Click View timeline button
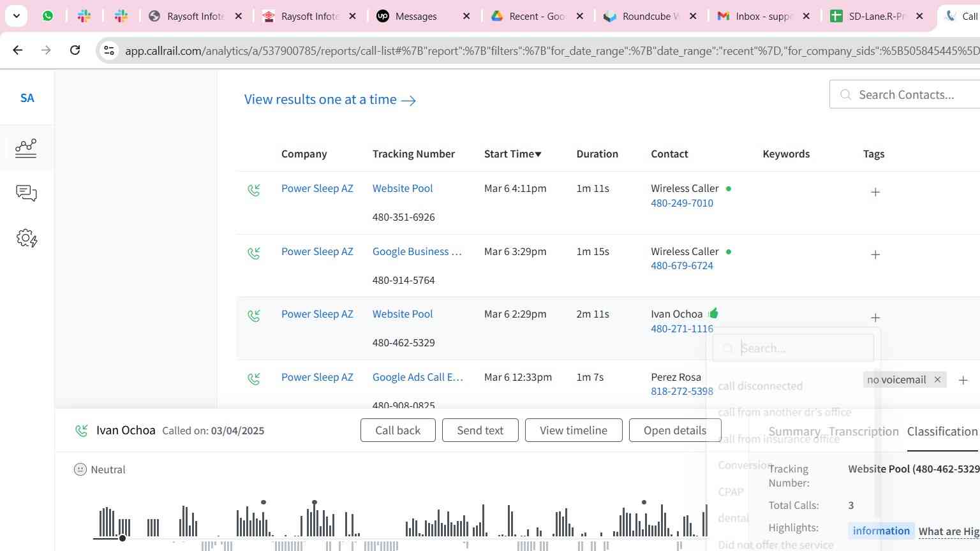This screenshot has width=980, height=551. pos(574,430)
